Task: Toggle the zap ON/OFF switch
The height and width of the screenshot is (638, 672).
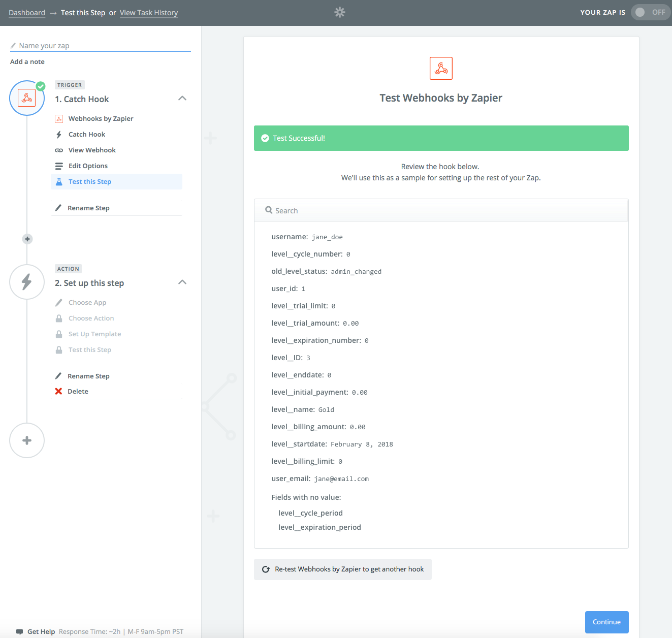Action: point(651,12)
